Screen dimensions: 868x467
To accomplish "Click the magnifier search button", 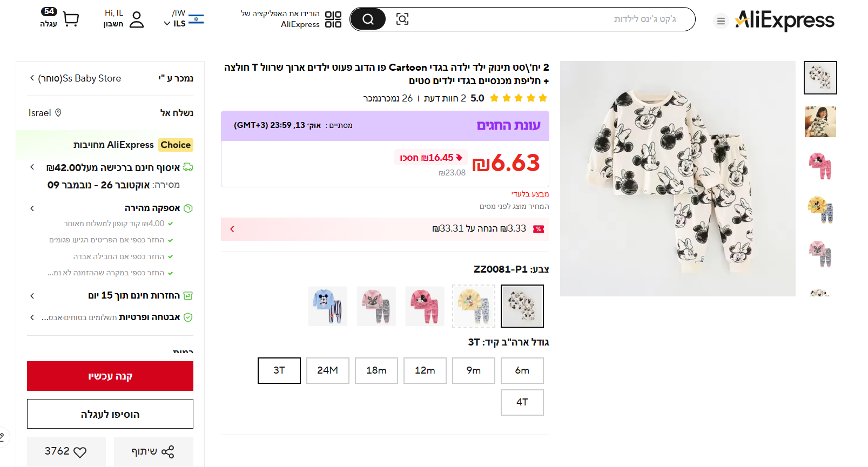I will click(x=368, y=19).
